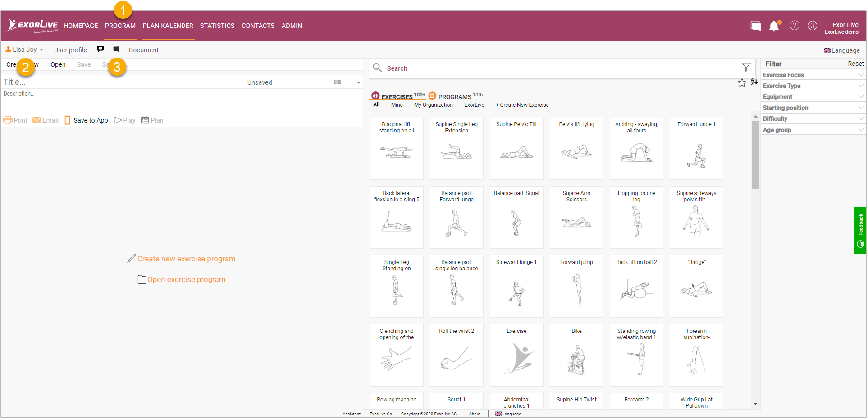The image size is (868, 419).
Task: Expand the Equipment filter
Action: [x=813, y=96]
